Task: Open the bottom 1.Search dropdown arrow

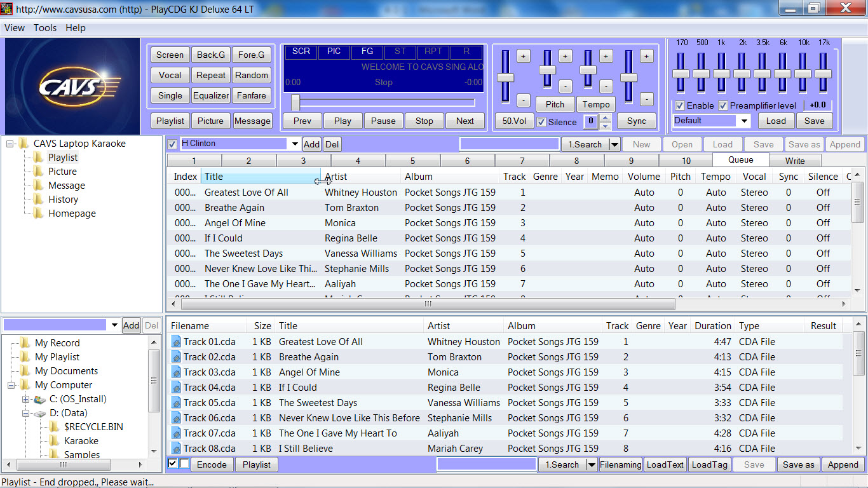Action: pos(592,464)
